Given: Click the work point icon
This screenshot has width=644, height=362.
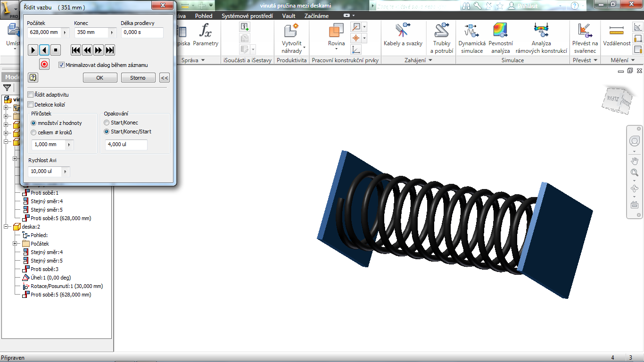Looking at the screenshot, I should pyautogui.click(x=356, y=38).
